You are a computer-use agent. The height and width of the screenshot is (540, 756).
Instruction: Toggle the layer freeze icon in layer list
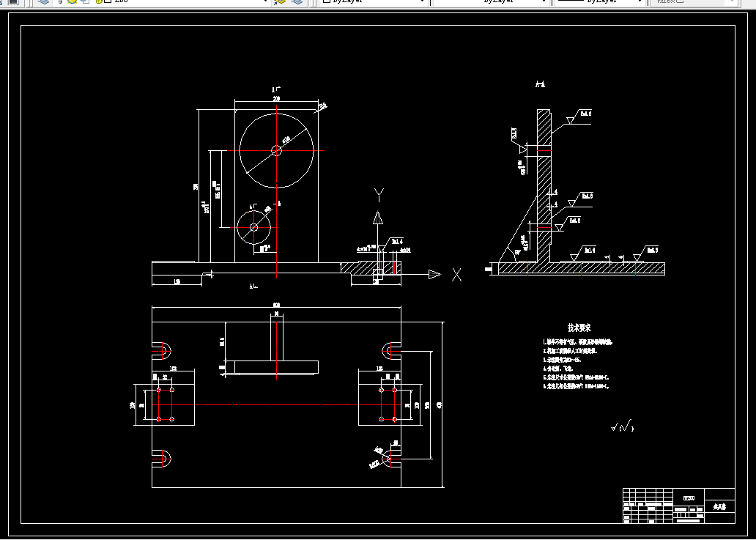(x=72, y=1)
